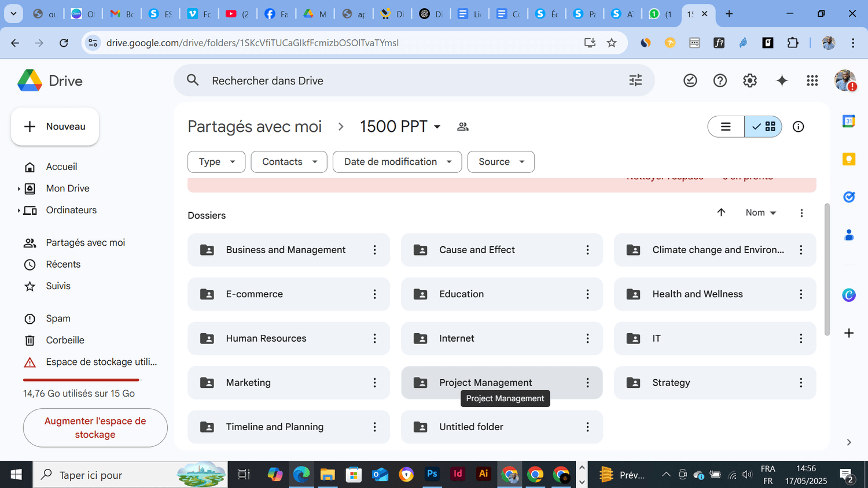Open the Timeline and Planning folder

click(x=289, y=427)
